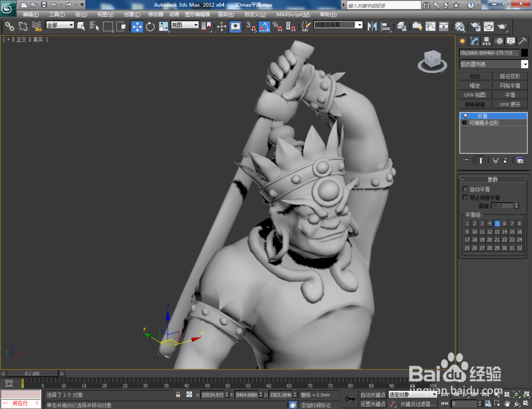The height and width of the screenshot is (409, 532).
Task: Open the 编辑(E) menu
Action: click(x=30, y=14)
